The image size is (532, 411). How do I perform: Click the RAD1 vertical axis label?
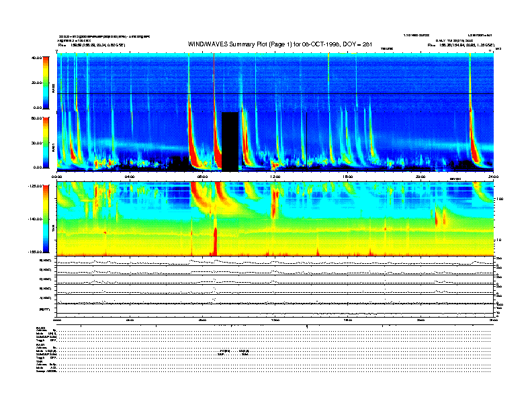(53, 147)
